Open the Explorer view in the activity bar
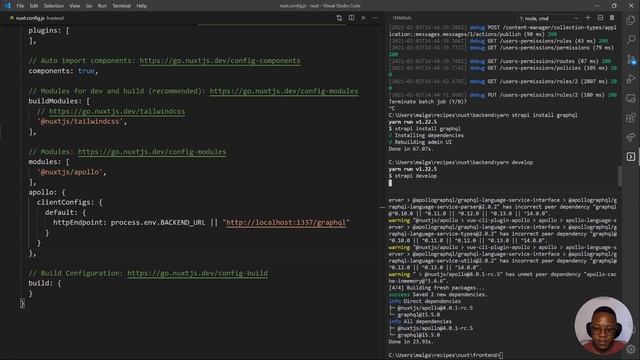 click(631, 20)
